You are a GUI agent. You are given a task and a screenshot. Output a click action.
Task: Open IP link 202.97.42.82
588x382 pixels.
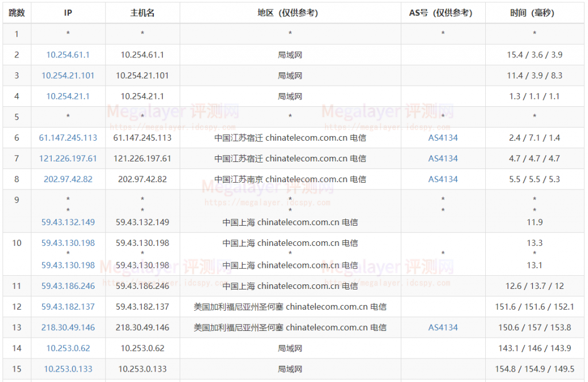[68, 179]
